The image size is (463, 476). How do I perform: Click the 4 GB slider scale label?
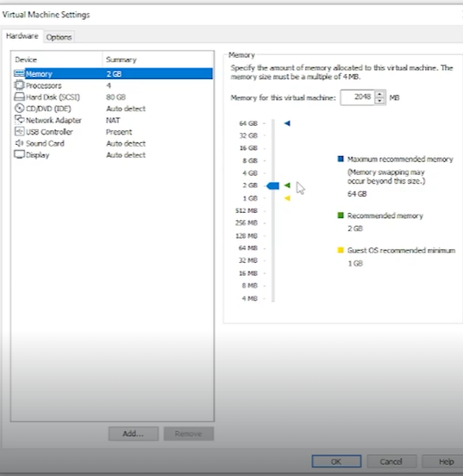250,173
